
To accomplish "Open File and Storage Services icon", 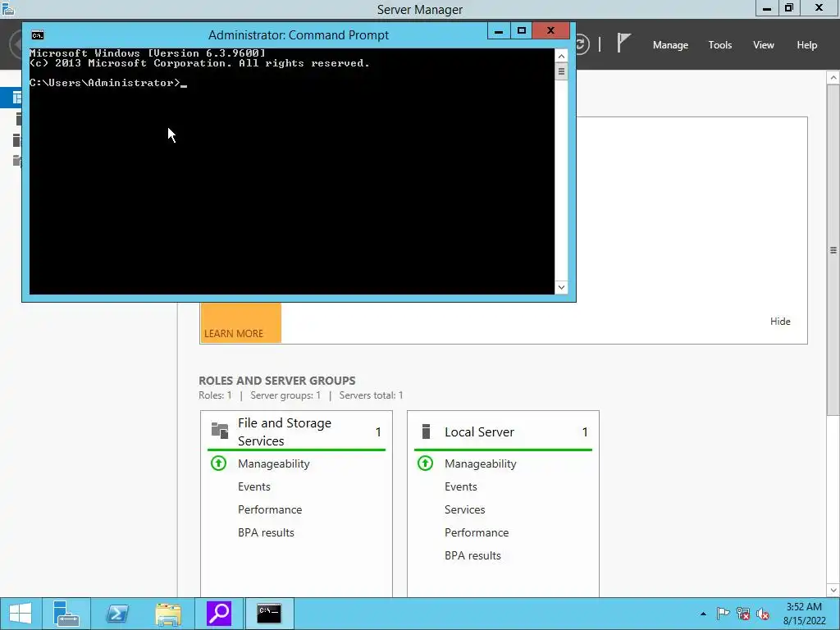I will (220, 431).
